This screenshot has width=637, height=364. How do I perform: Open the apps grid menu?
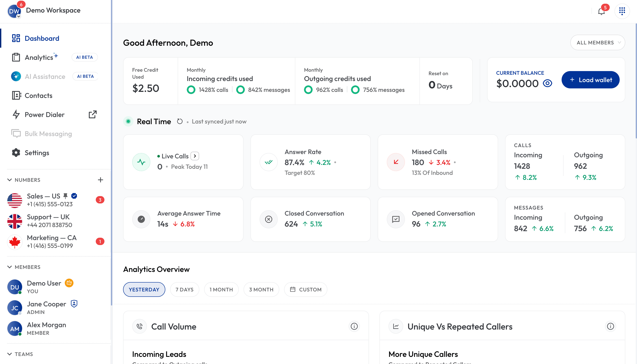click(622, 11)
